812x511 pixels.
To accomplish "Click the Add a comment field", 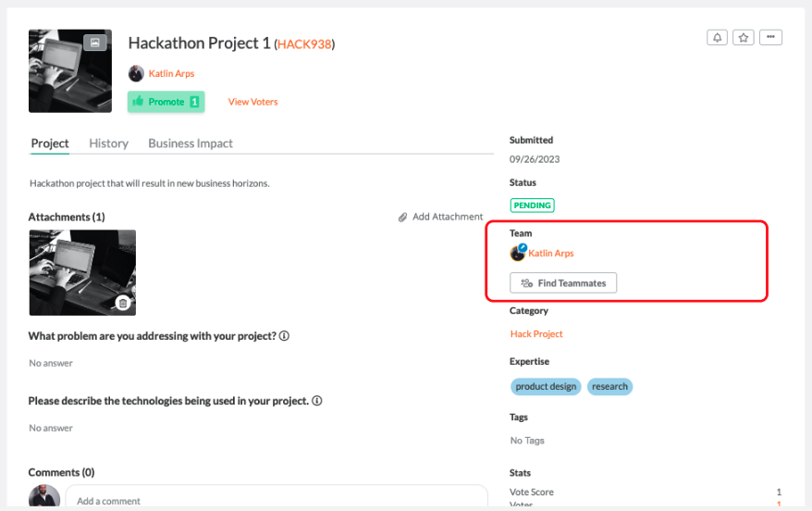I will (277, 496).
